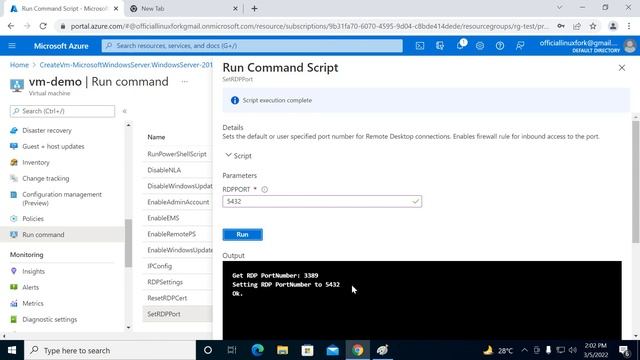640x360 pixels.
Task: Click Windows Start button
Action: pyautogui.click(x=12, y=350)
